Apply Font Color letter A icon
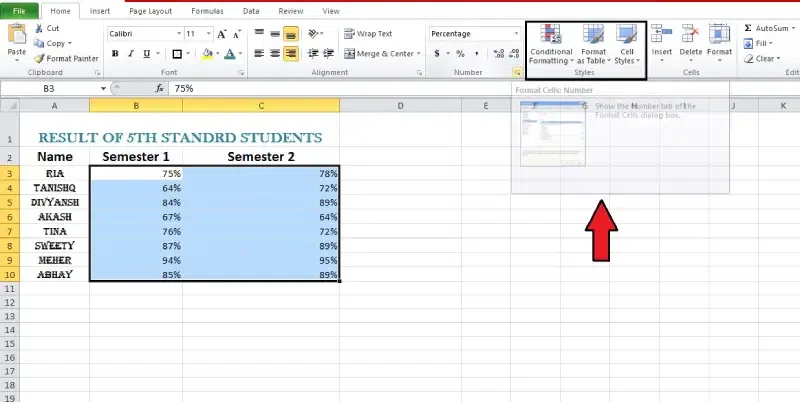This screenshot has width=800, height=402. 230,54
